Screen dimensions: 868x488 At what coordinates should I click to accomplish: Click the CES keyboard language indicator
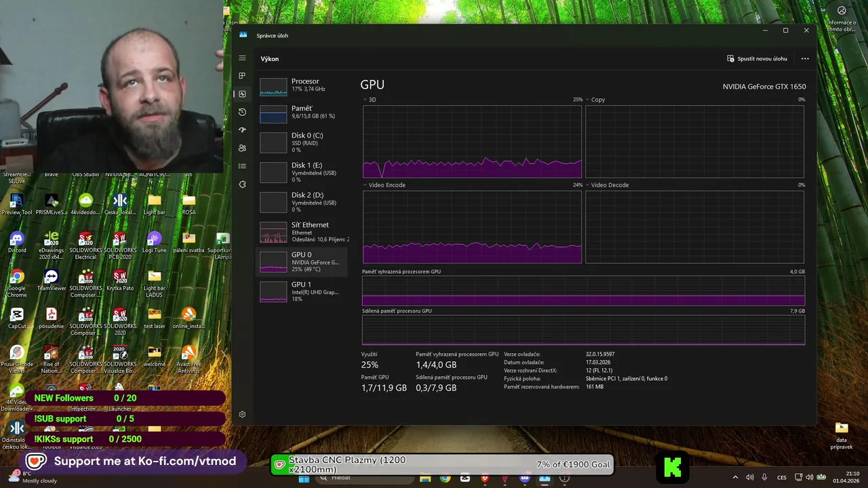coord(782,477)
